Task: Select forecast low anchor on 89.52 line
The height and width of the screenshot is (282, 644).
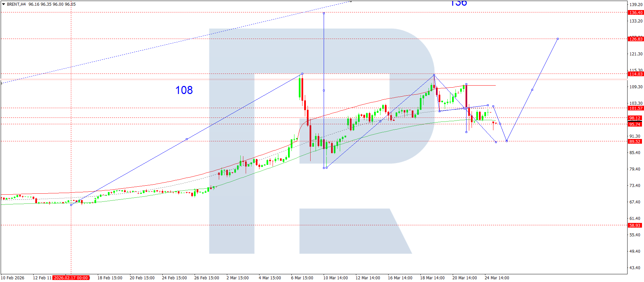Action: [x=507, y=141]
